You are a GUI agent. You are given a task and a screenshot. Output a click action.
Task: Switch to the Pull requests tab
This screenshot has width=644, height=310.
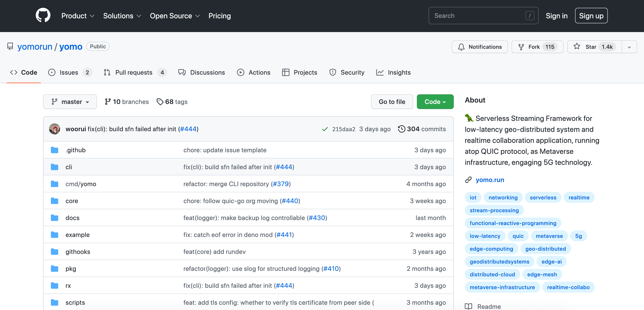click(135, 72)
